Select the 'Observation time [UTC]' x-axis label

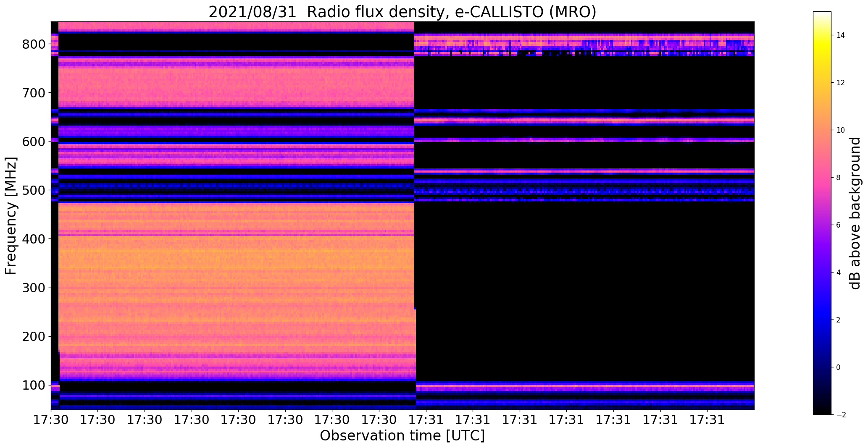(402, 435)
